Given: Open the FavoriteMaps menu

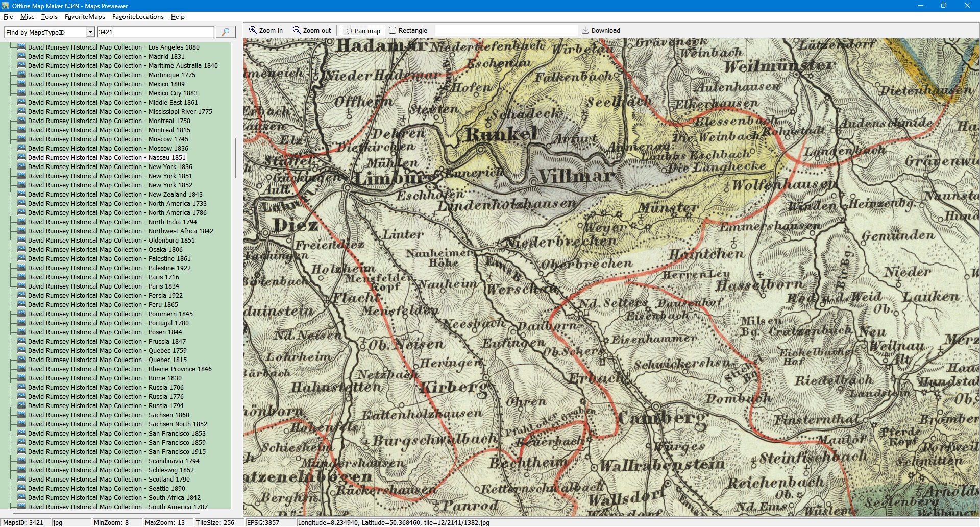Looking at the screenshot, I should (x=85, y=17).
